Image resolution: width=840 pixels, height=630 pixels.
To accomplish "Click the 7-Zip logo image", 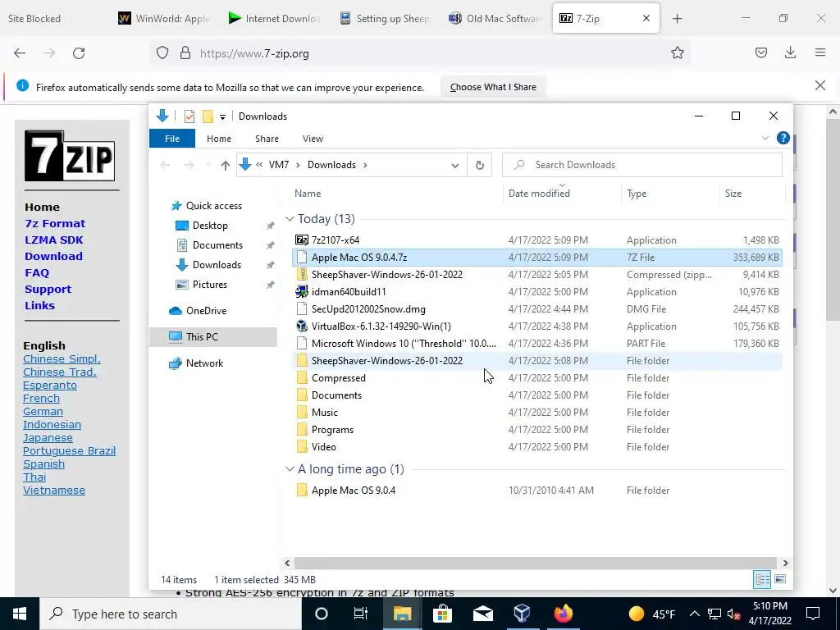I will (x=70, y=156).
